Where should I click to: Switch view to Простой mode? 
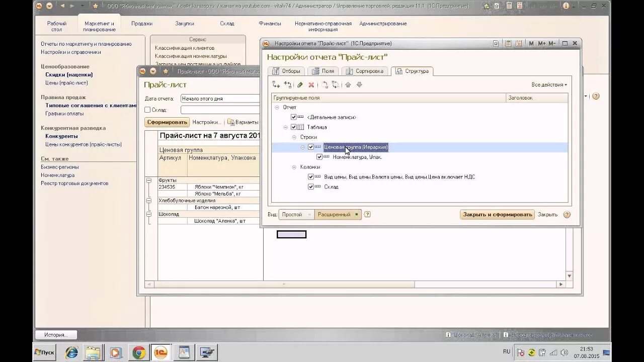tap(296, 215)
